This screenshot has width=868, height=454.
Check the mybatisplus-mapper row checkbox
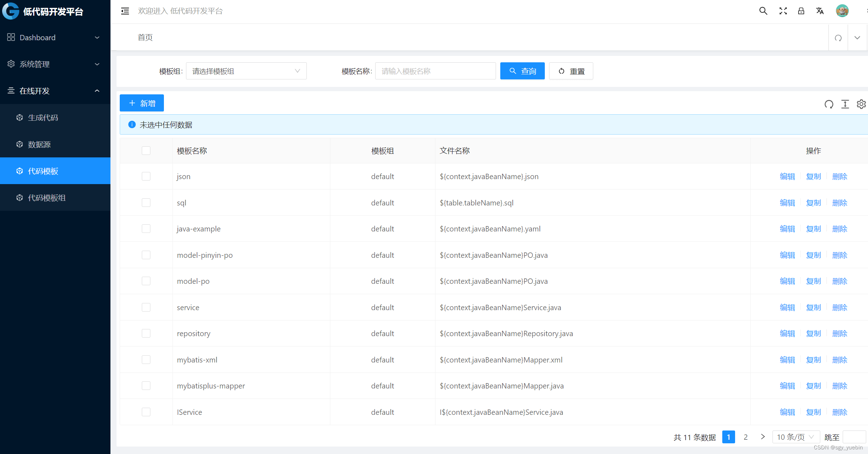click(146, 386)
